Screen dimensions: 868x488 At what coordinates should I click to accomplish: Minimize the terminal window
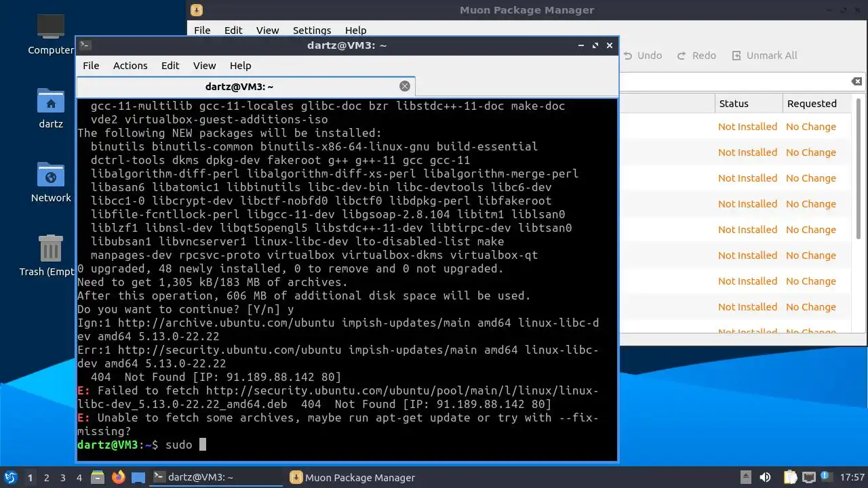[581, 45]
